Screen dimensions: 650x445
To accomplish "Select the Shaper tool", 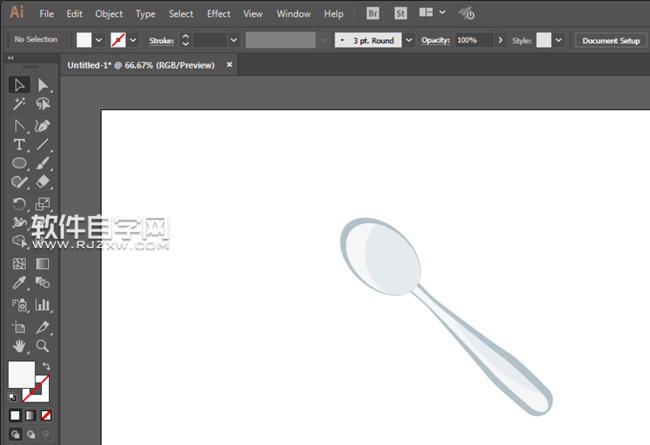I will [x=19, y=182].
